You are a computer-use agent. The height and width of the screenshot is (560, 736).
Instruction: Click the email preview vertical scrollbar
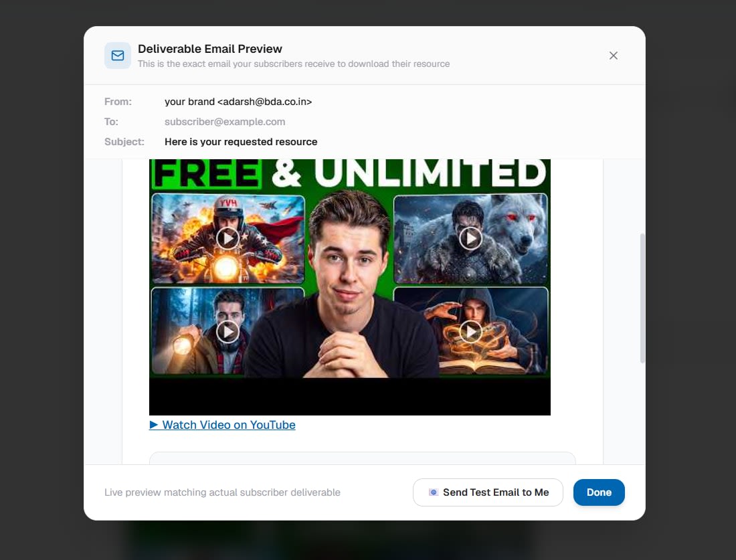pos(642,298)
